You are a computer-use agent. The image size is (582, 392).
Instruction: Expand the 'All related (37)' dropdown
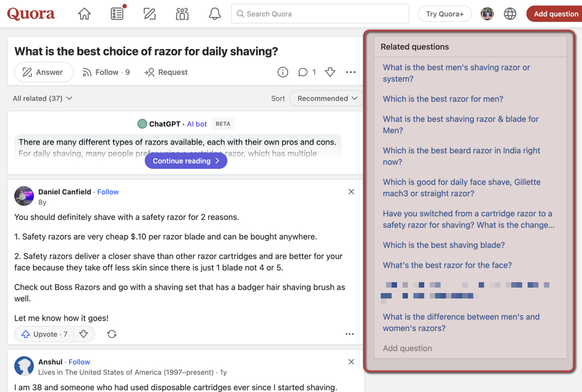[42, 98]
